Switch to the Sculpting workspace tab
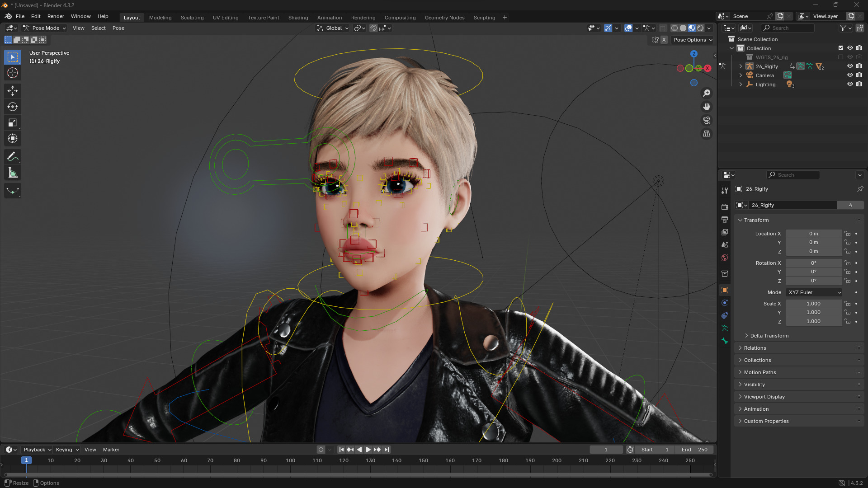This screenshot has height=488, width=868. pyautogui.click(x=192, y=18)
